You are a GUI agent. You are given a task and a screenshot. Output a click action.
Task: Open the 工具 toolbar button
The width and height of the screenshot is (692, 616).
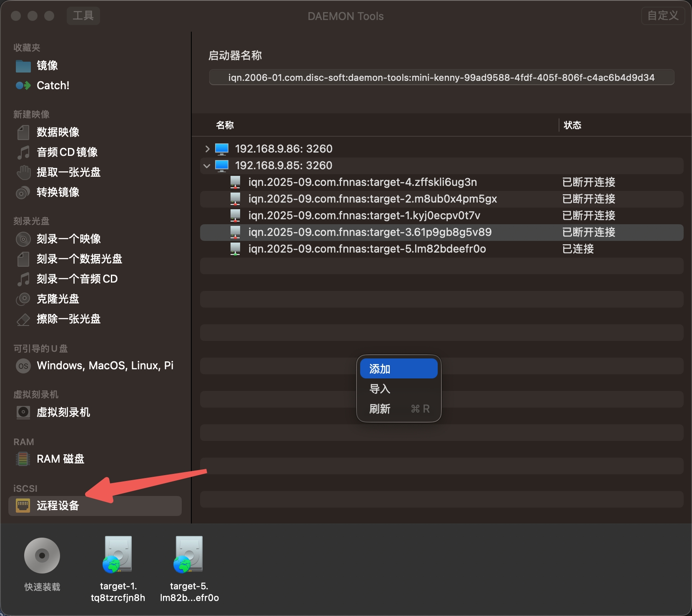(x=83, y=16)
